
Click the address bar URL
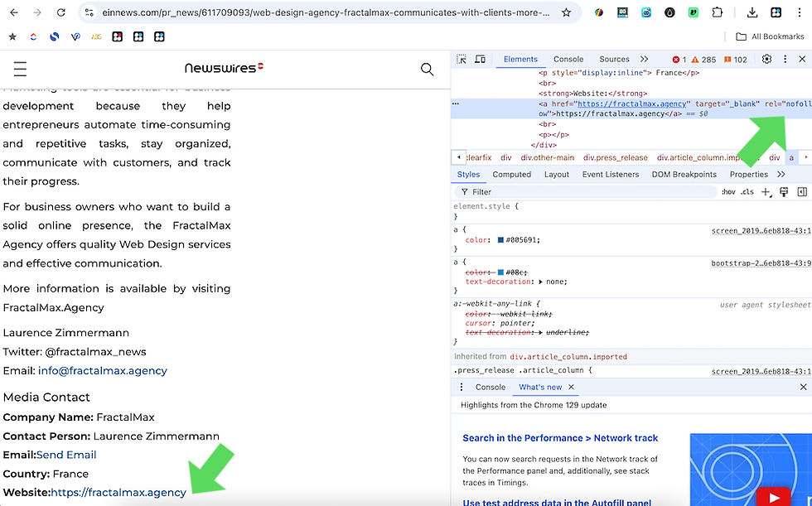tap(326, 12)
